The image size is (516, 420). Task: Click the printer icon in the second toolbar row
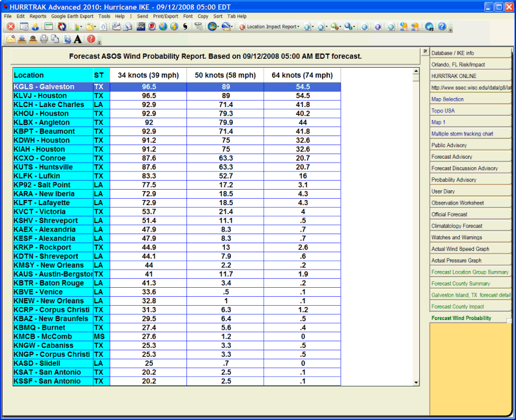click(x=44, y=39)
